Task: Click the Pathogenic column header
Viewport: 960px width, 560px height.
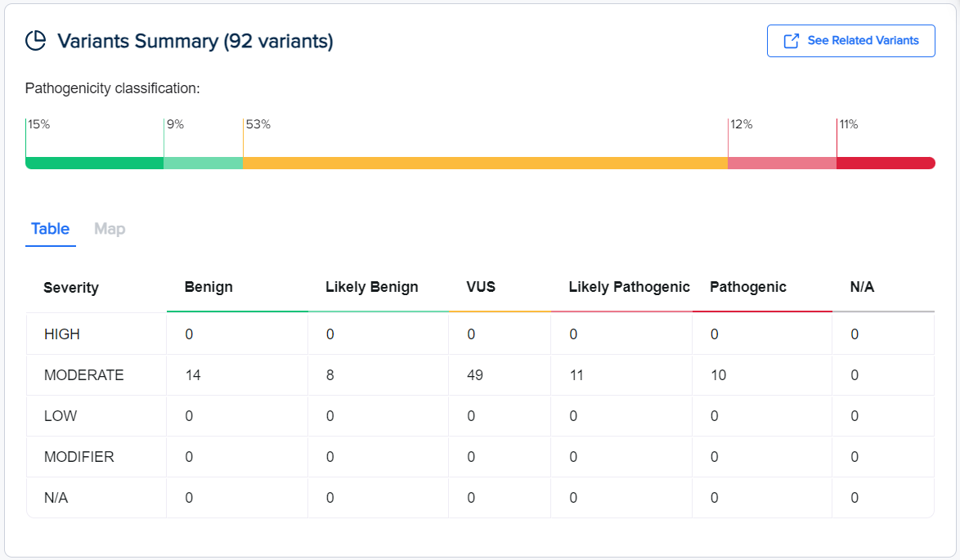Action: 747,287
